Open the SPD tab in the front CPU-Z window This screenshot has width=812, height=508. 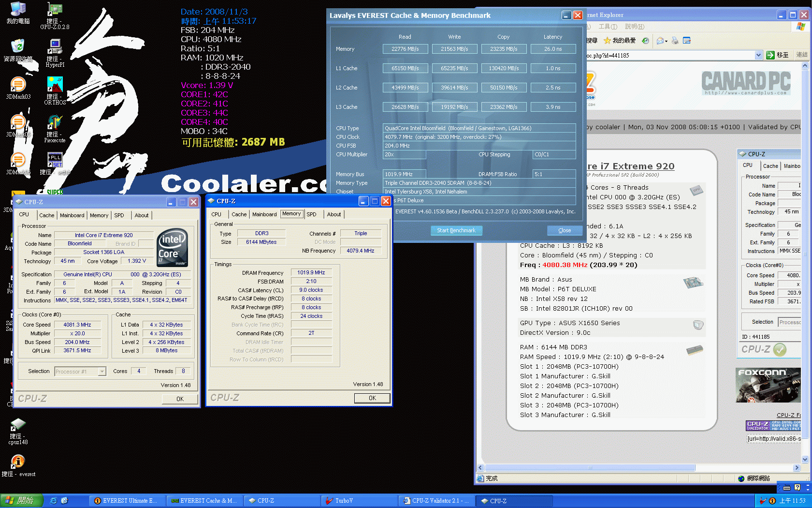tap(312, 214)
